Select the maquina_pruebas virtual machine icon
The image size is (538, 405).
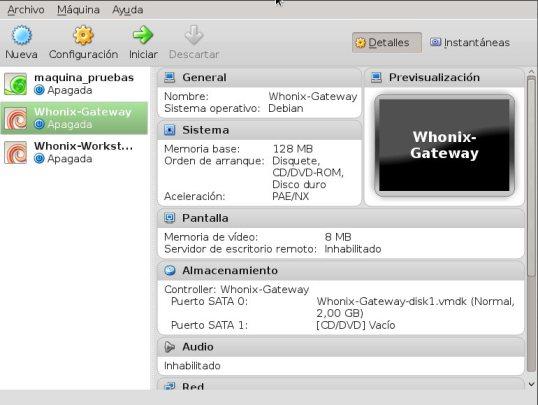[x=15, y=84]
